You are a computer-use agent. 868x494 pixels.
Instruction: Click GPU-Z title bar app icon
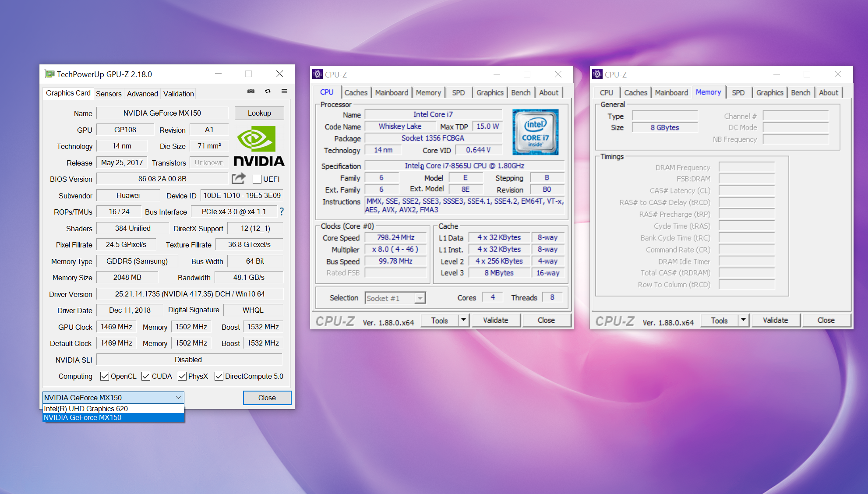click(x=50, y=74)
